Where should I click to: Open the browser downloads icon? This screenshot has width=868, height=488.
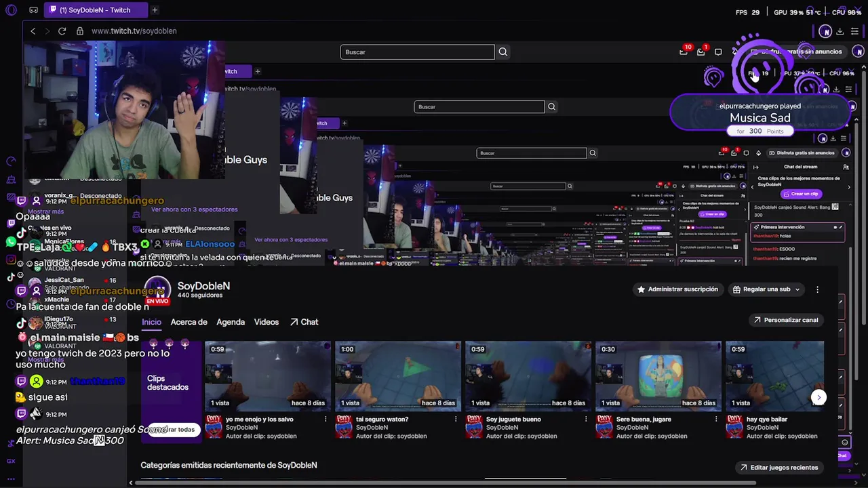(x=840, y=31)
